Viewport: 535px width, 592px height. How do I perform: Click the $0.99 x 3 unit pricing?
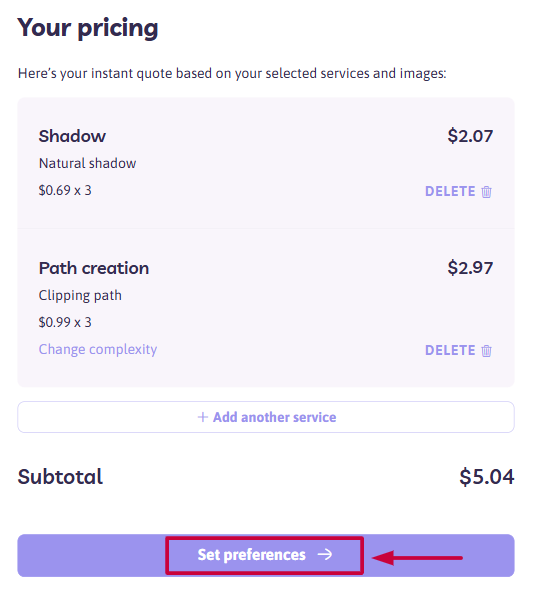click(65, 322)
